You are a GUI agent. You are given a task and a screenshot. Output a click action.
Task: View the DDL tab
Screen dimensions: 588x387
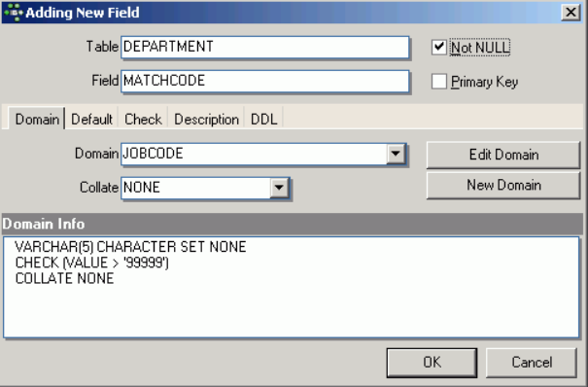[x=263, y=120]
